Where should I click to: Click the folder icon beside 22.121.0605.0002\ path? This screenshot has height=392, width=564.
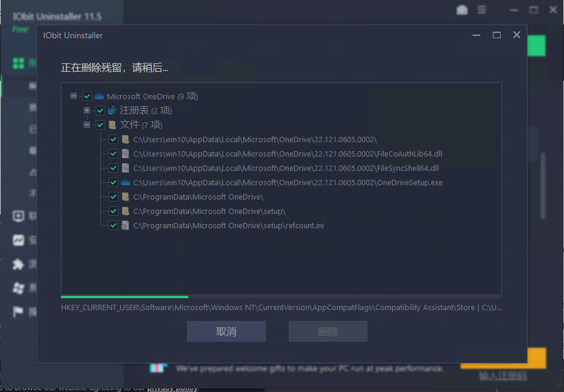(125, 140)
